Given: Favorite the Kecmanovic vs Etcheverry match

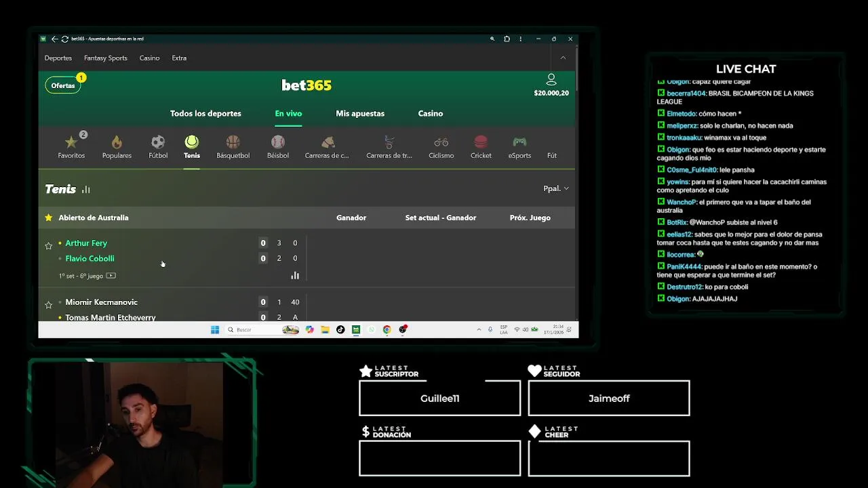Looking at the screenshot, I should (48, 305).
